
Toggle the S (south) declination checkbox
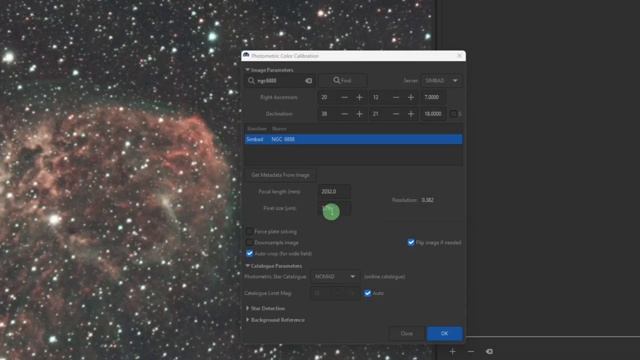[x=453, y=114]
